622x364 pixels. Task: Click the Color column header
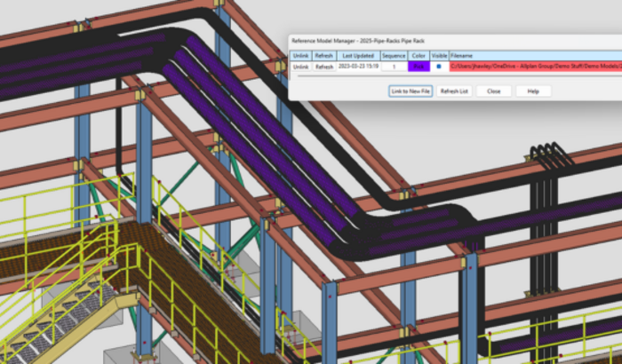419,56
